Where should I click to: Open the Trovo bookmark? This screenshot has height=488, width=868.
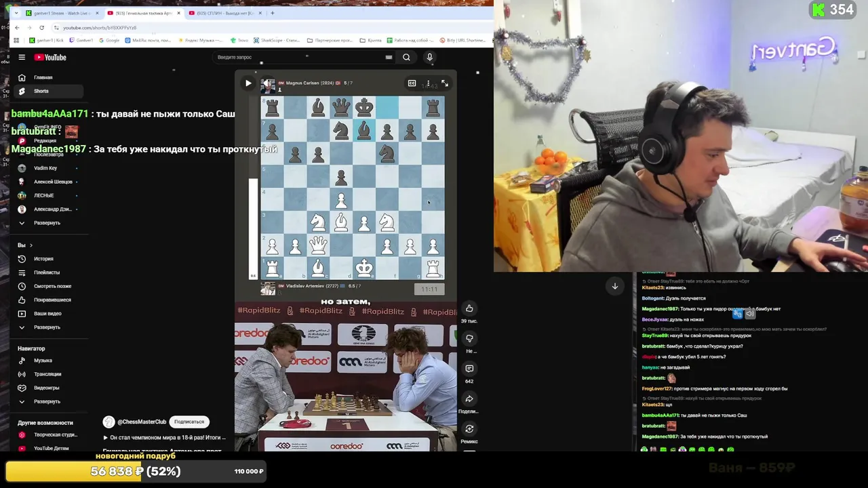(x=239, y=41)
